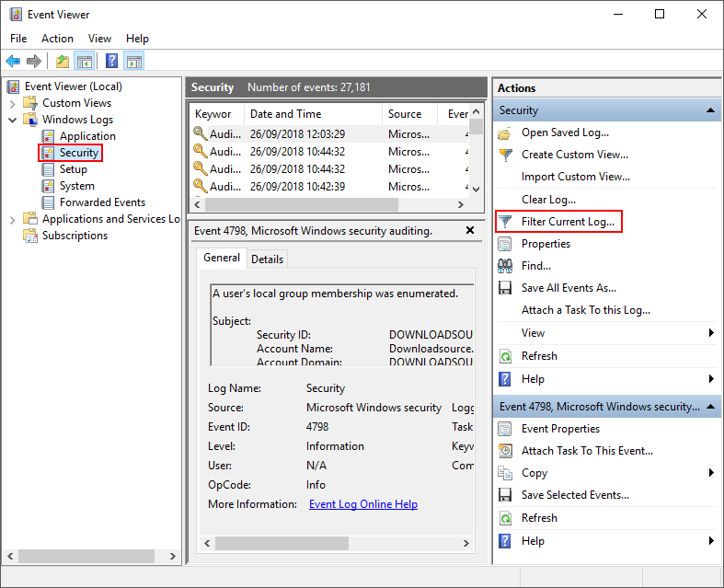Click the Help icon under Event 4798 actions
This screenshot has width=724, height=588.
point(505,541)
